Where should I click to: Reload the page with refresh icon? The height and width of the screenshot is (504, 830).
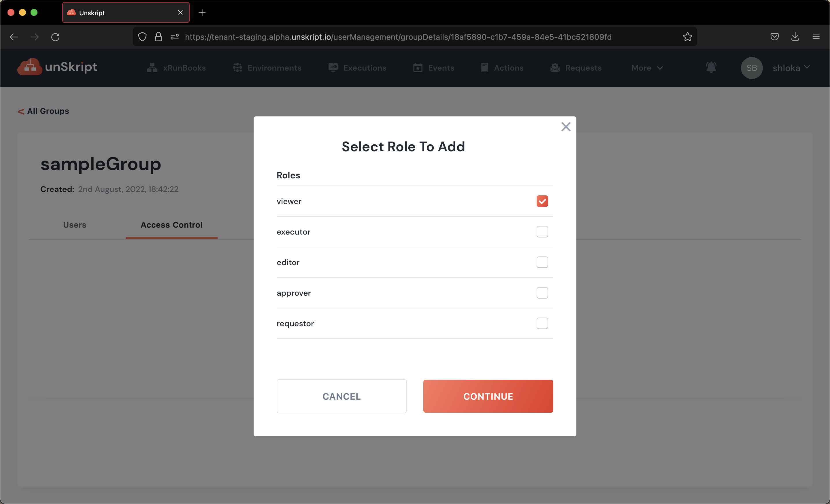click(56, 37)
